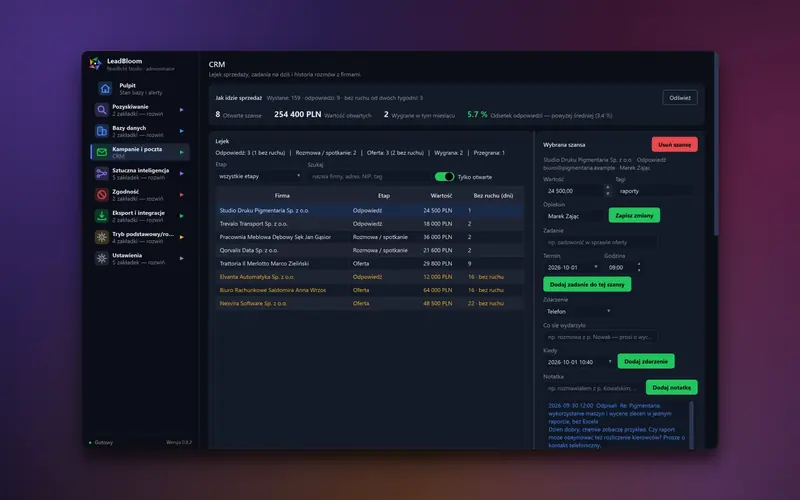Click the history notes scrollbar
The height and width of the screenshot is (500, 800).
tap(691, 423)
